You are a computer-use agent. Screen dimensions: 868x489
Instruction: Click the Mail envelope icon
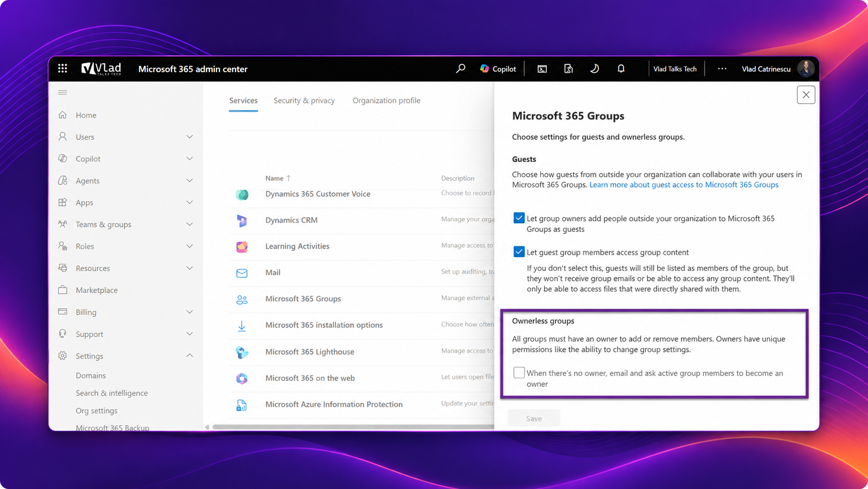click(242, 273)
